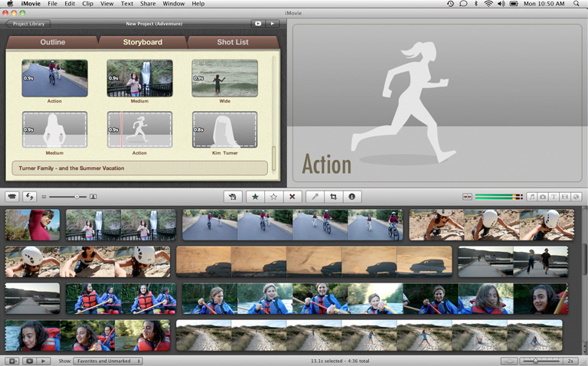Image resolution: width=588 pixels, height=366 pixels.
Task: Select the waterfall Medium storyboard clip
Action: tap(139, 78)
